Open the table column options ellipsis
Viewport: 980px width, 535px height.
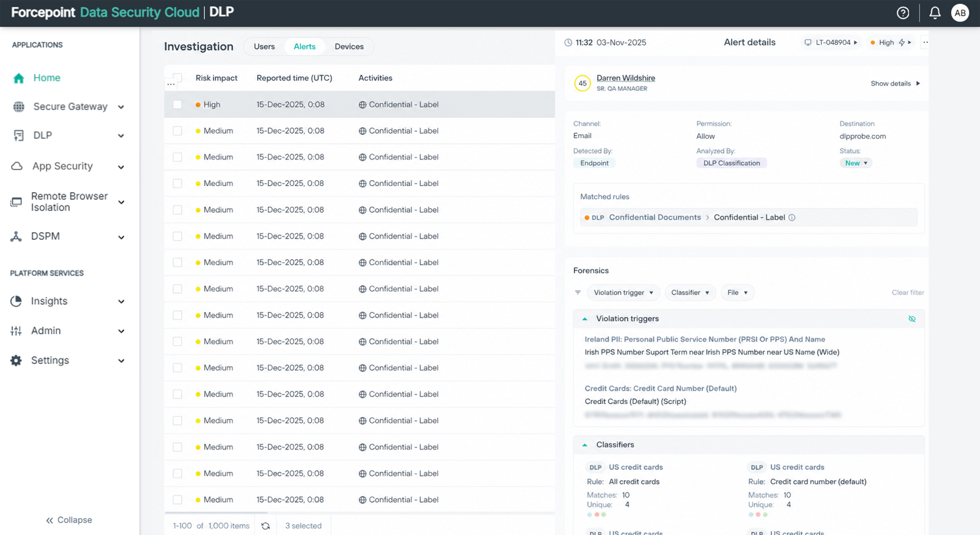tap(171, 84)
